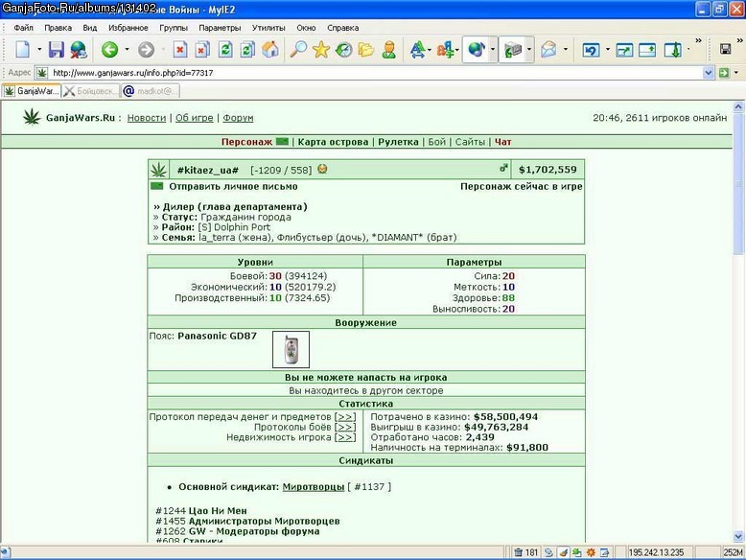
Task: Click the envelope icon beside Отправить личное письмо
Action: pyautogui.click(x=156, y=186)
